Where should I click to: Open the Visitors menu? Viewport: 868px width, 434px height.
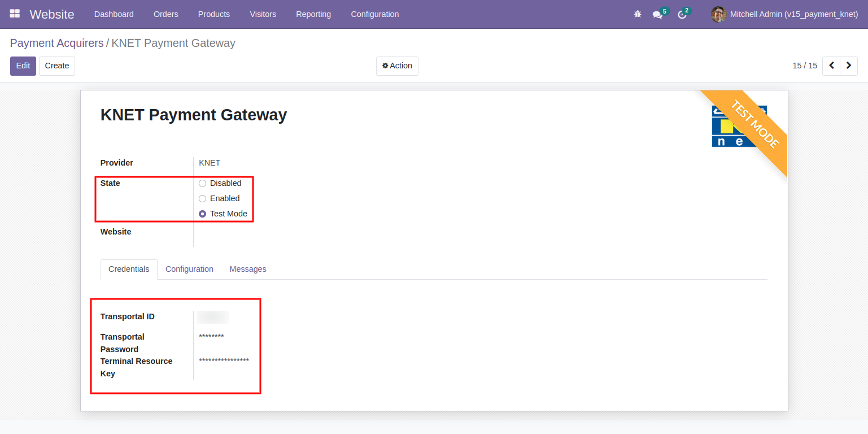pyautogui.click(x=263, y=14)
